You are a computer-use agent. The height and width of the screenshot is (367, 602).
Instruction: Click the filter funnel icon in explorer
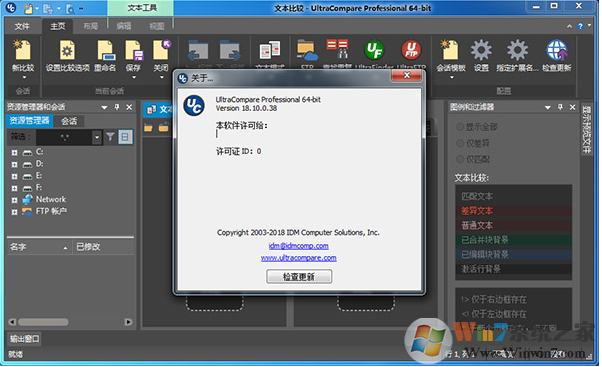(110, 137)
